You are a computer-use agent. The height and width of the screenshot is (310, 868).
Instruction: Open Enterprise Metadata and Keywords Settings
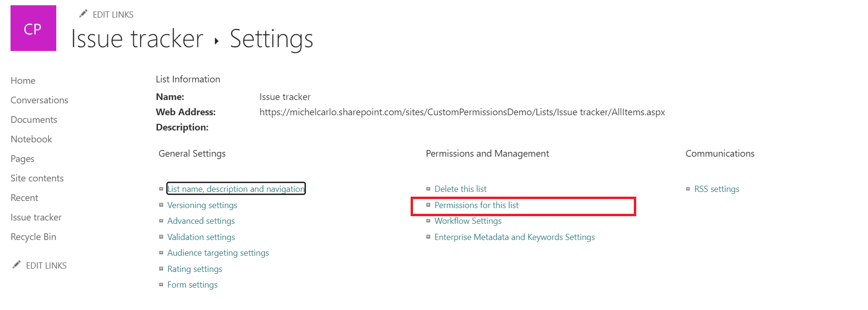point(514,237)
